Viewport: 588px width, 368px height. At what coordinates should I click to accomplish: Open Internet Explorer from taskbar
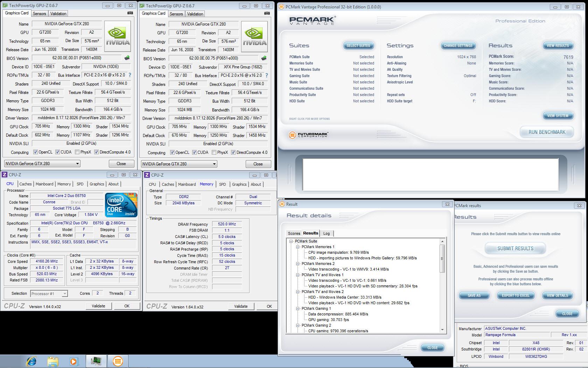click(x=31, y=361)
